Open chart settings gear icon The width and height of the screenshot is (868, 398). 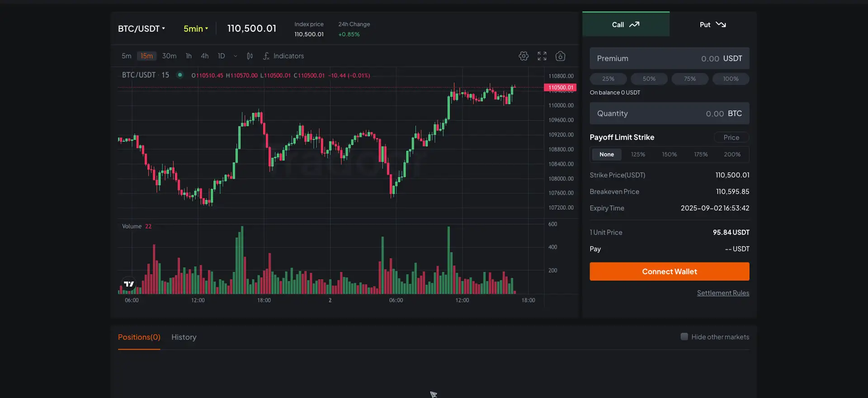pos(523,56)
